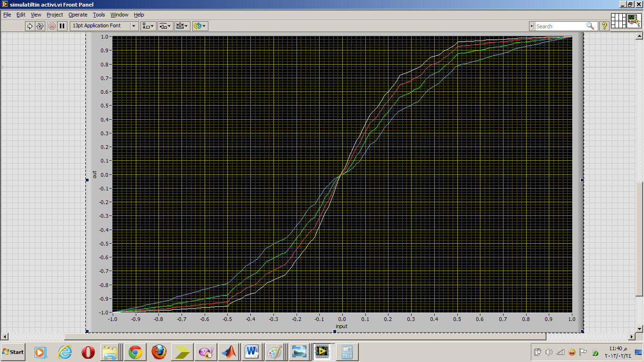Screen dimensions: 644x362
Task: Open Internet Explorer from taskbar
Action: pyautogui.click(x=65, y=352)
